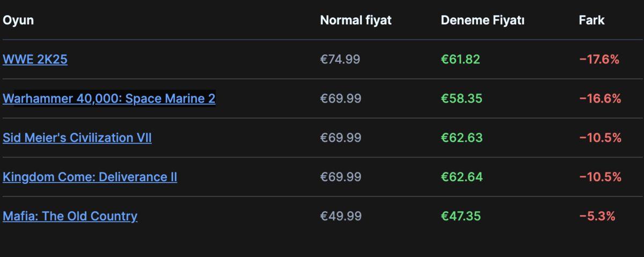Open Kingdom Come: Deliverance II link
This screenshot has width=644, height=257.
pos(90,177)
